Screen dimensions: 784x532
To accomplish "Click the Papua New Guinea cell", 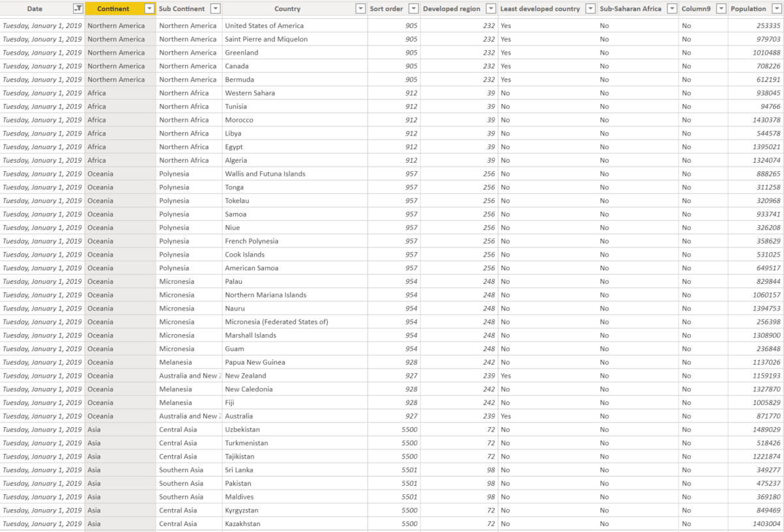I will point(295,362).
